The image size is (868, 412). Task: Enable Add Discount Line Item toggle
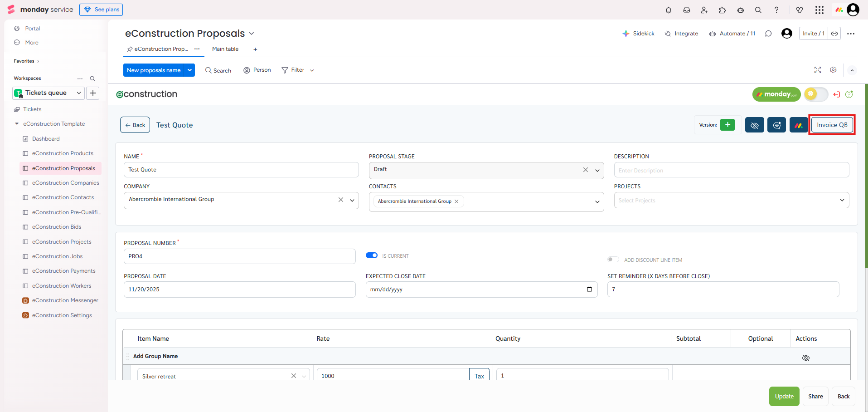coord(613,260)
